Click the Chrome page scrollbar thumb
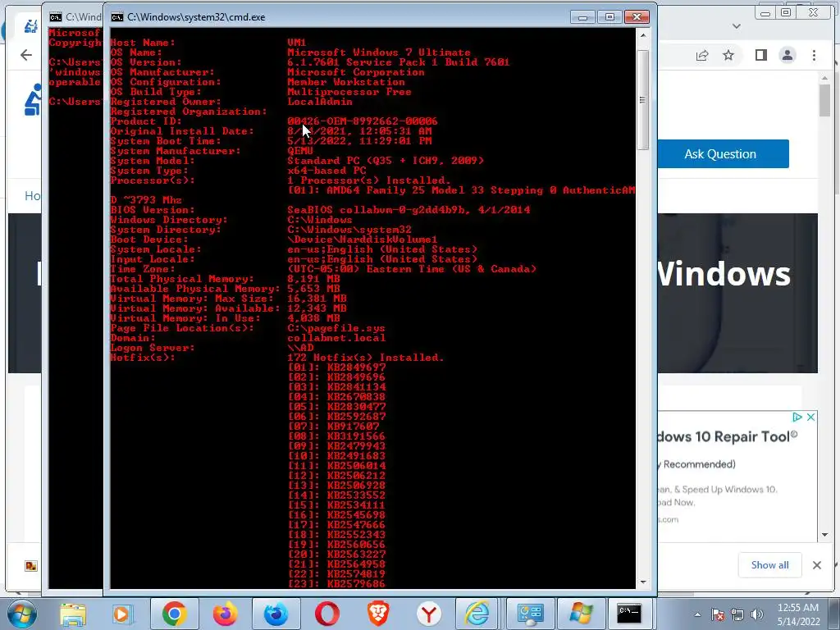 (825, 100)
